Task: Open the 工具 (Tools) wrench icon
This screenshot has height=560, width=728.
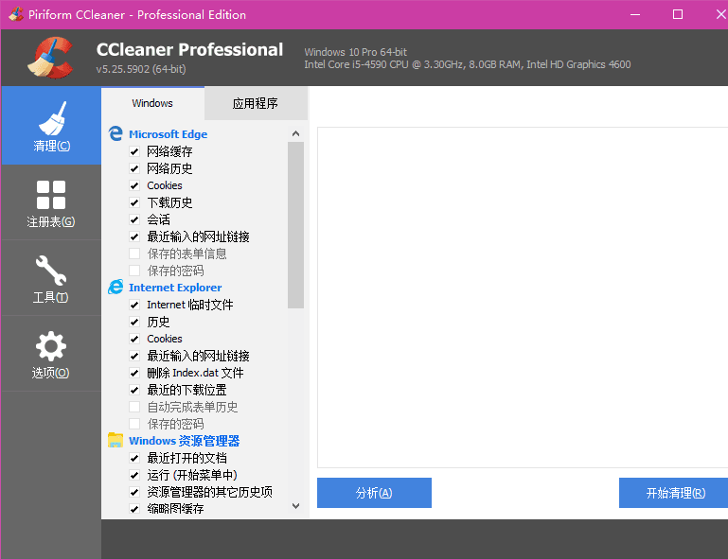Action: pyautogui.click(x=51, y=271)
